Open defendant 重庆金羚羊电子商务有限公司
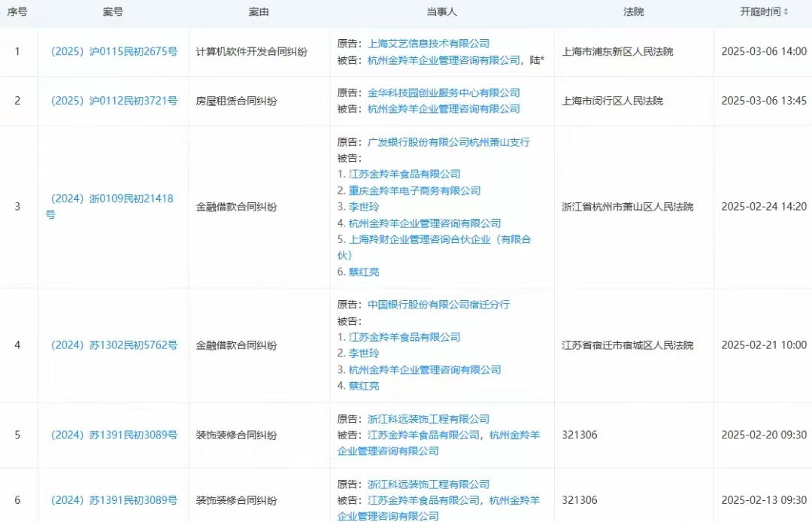Screen dimensions: 812x522 pyautogui.click(x=414, y=190)
